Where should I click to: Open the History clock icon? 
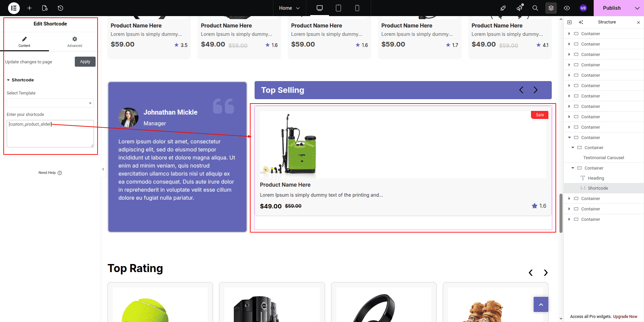tap(60, 8)
